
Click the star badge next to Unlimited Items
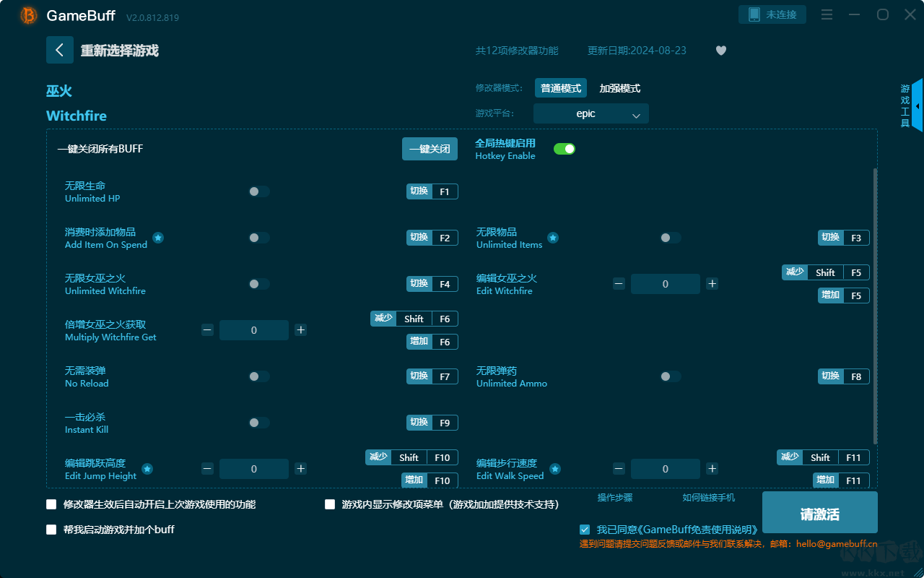553,238
